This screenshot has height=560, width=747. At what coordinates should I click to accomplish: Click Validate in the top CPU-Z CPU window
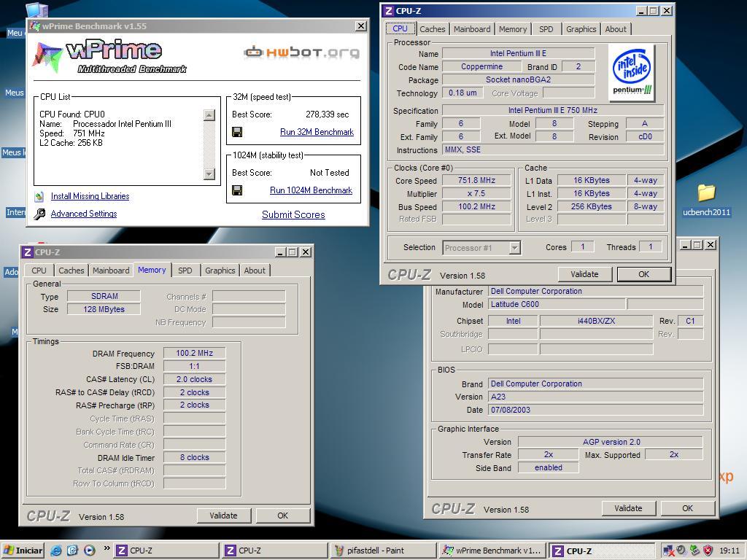click(x=584, y=274)
